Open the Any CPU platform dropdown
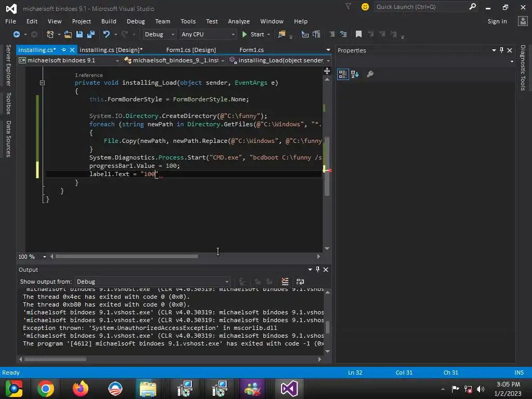 pos(208,34)
